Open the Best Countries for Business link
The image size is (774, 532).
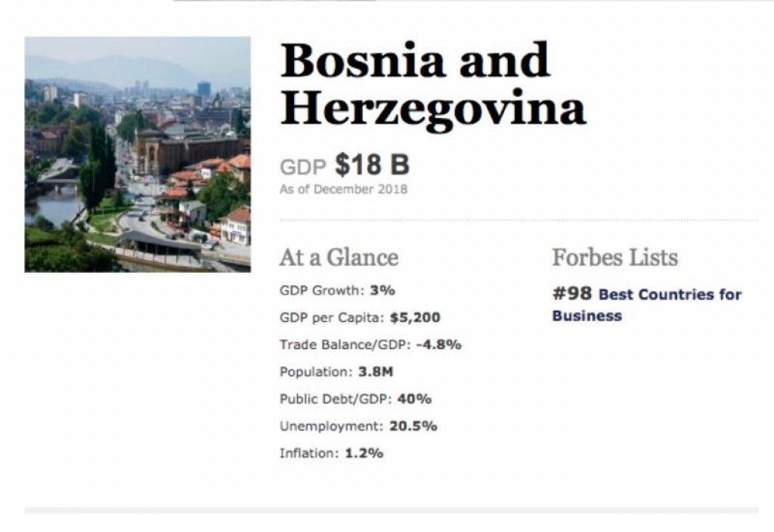point(647,305)
